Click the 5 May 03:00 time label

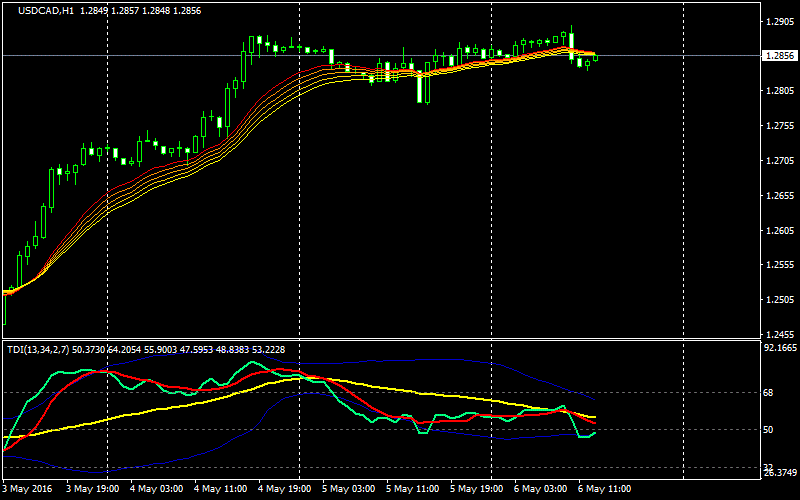348,490
